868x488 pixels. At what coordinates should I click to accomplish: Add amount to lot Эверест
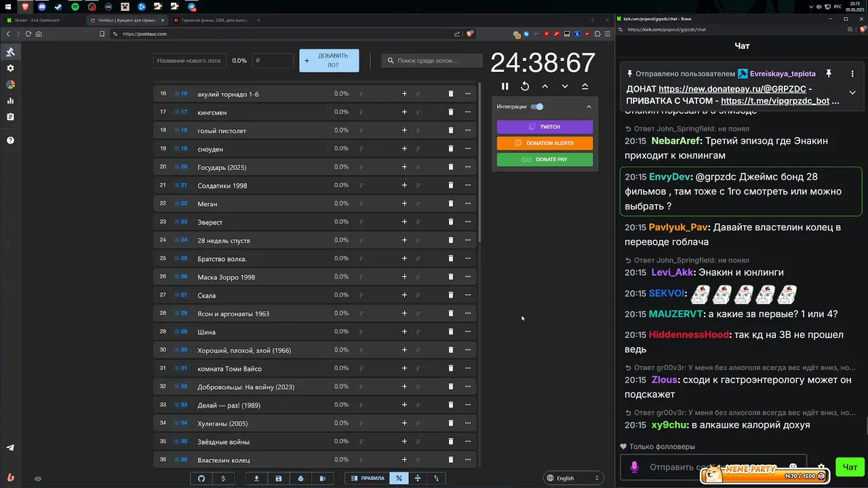(x=404, y=222)
